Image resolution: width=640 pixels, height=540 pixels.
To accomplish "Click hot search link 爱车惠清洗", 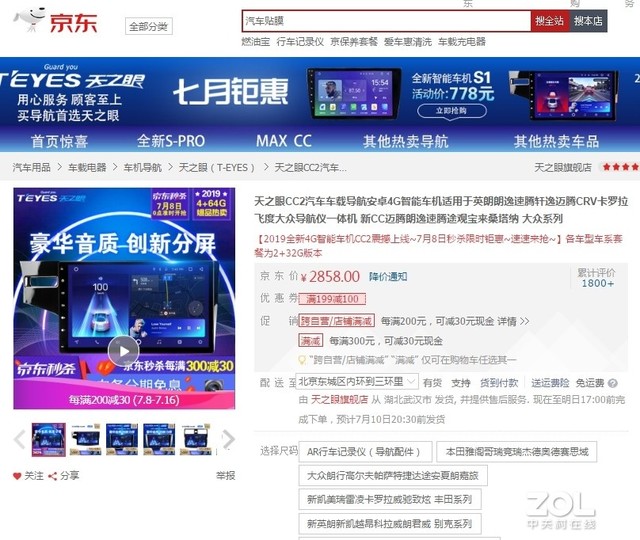I will [408, 42].
